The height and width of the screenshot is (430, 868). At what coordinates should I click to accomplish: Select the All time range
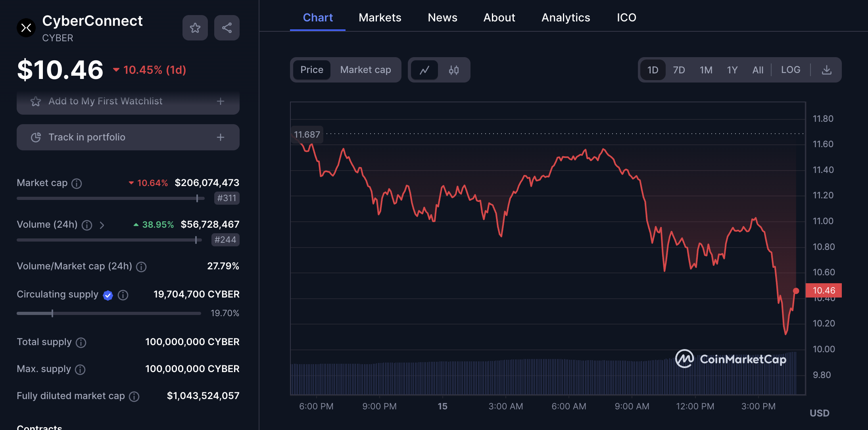[x=758, y=70]
